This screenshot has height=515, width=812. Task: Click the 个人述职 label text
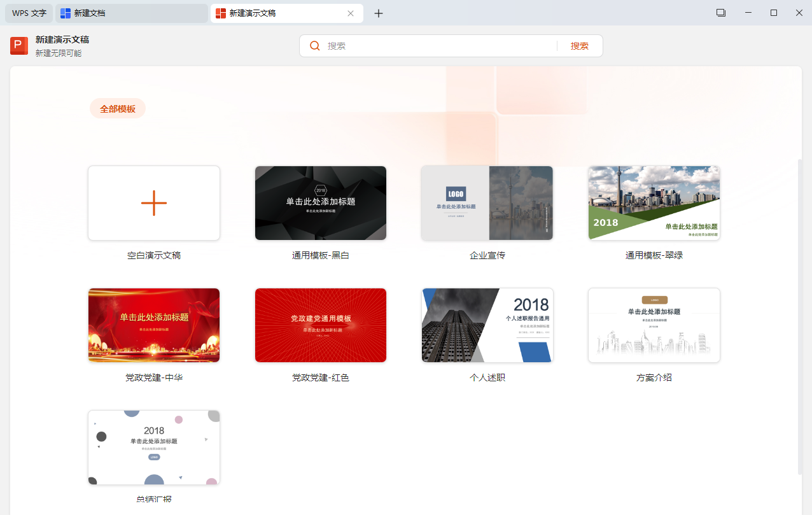487,377
